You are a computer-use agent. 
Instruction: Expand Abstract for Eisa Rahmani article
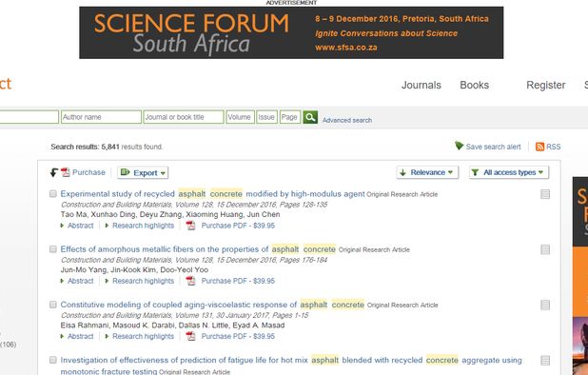tap(77, 336)
